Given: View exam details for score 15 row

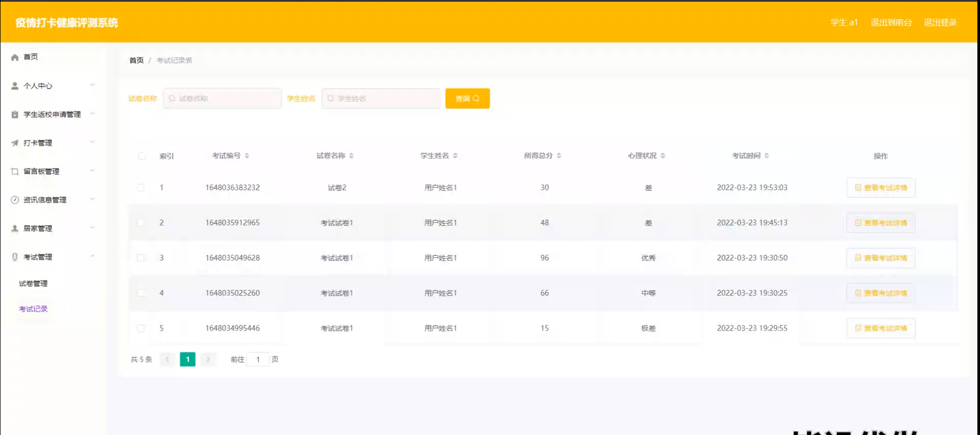Looking at the screenshot, I should [880, 328].
